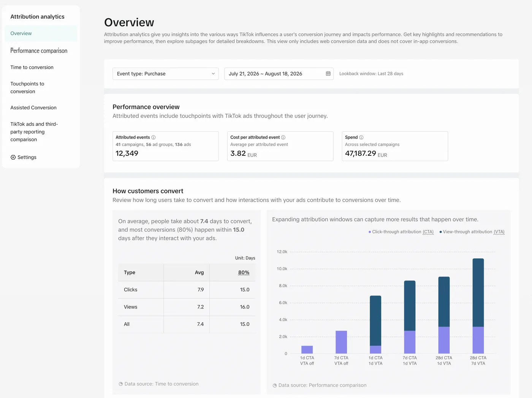Open TikTok ads and third-party reporting comparison
The image size is (532, 398).
pos(34,132)
